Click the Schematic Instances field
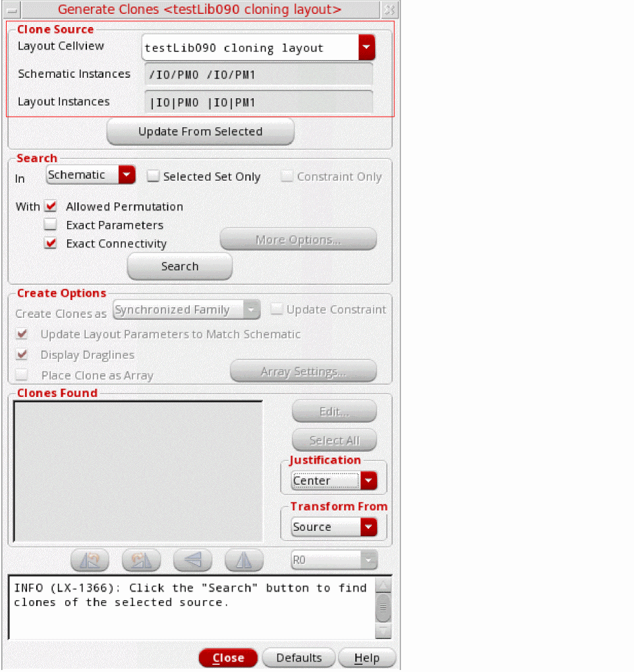This screenshot has width=634, height=672. pyautogui.click(x=259, y=75)
